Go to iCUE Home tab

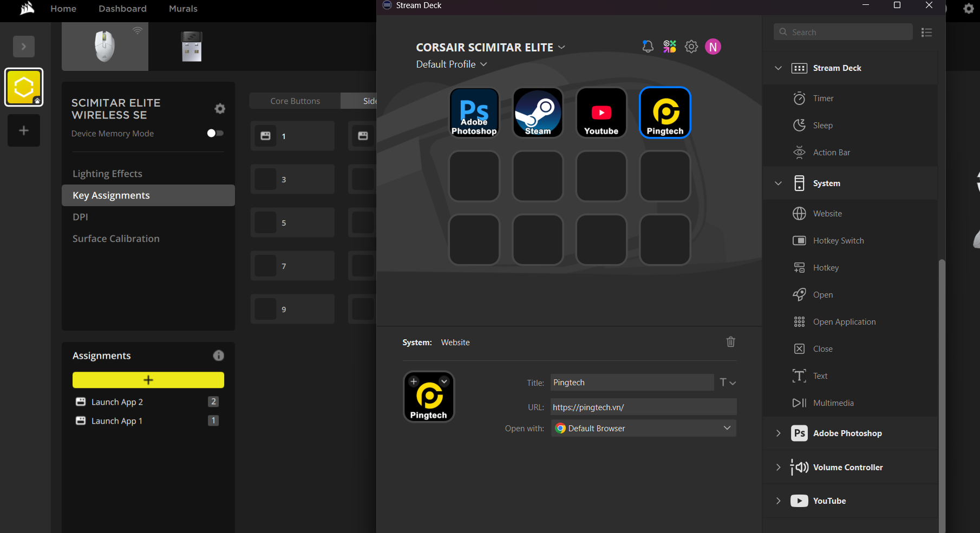pyautogui.click(x=63, y=9)
